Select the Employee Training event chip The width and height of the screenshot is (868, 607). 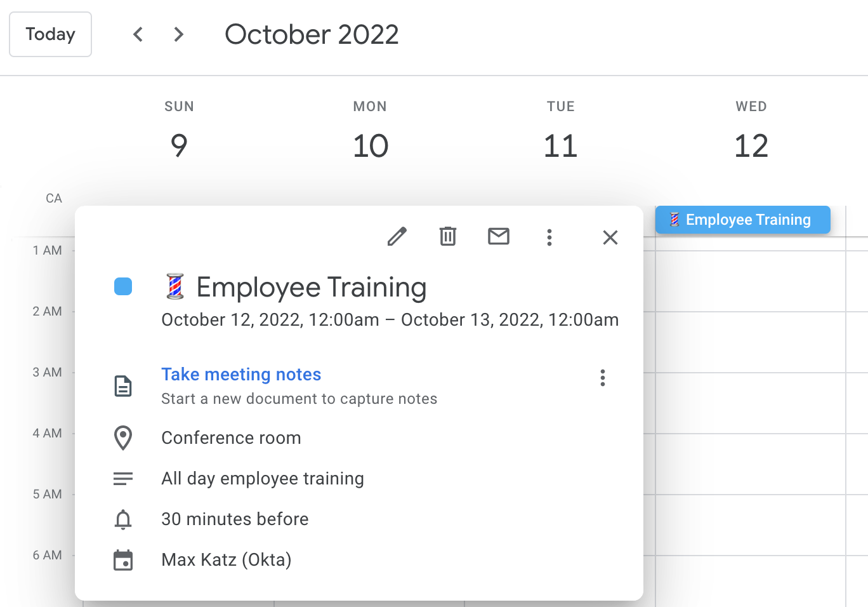742,220
